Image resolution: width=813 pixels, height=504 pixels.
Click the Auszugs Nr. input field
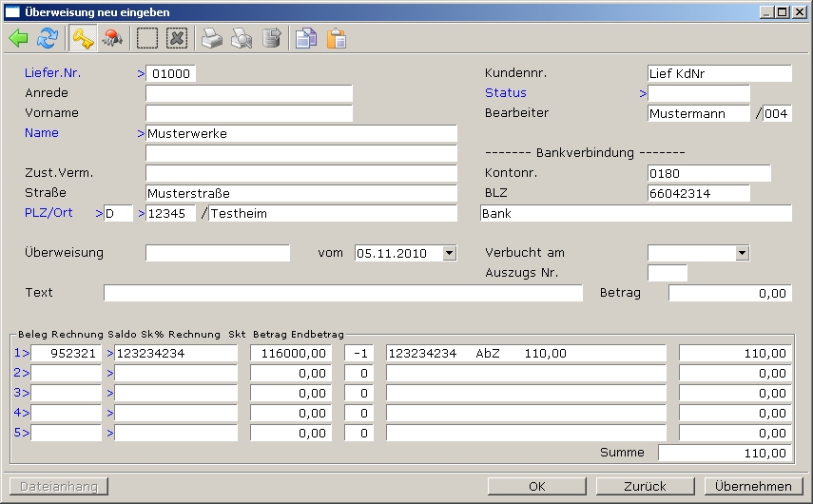click(667, 274)
